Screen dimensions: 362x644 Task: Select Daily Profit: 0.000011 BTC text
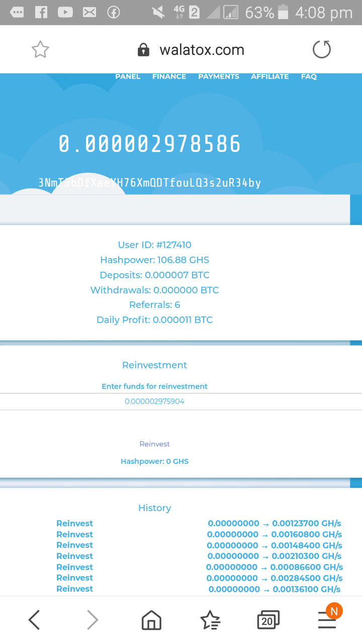click(154, 320)
